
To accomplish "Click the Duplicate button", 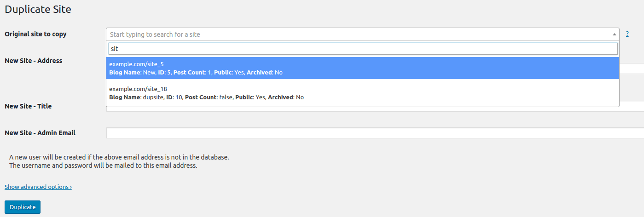I will point(23,207).
